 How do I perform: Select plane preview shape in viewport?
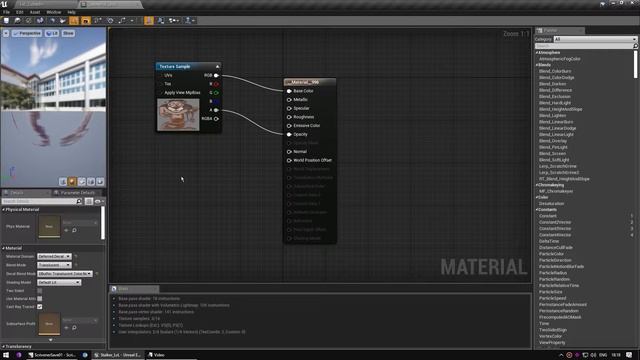click(82, 182)
